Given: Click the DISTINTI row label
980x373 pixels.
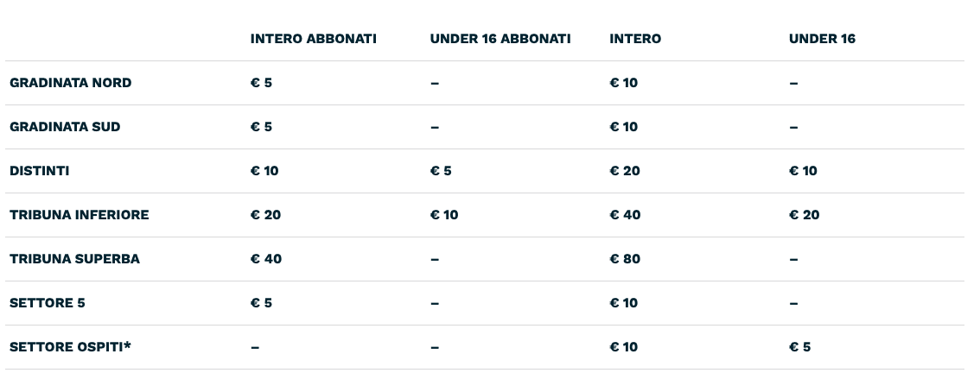Looking at the screenshot, I should point(40,171).
